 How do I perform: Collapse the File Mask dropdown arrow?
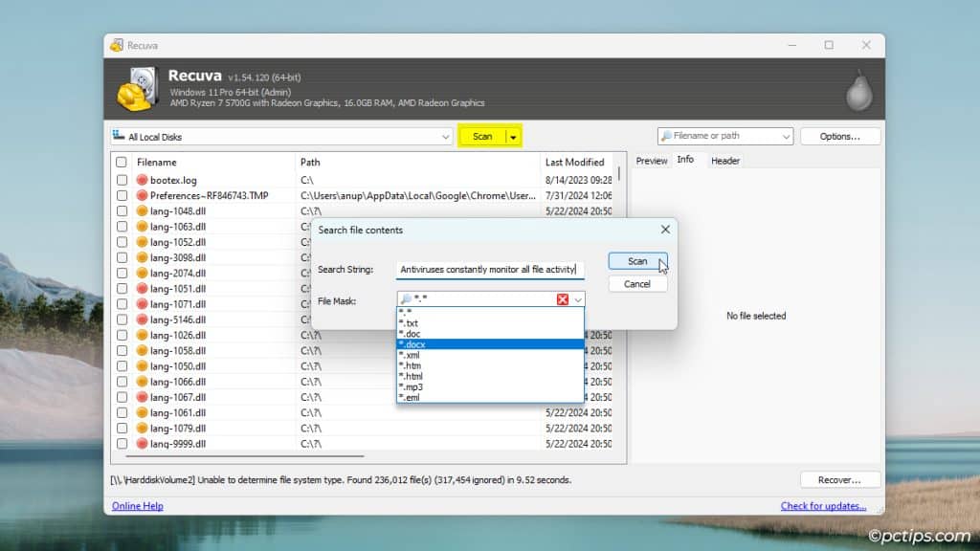point(578,299)
